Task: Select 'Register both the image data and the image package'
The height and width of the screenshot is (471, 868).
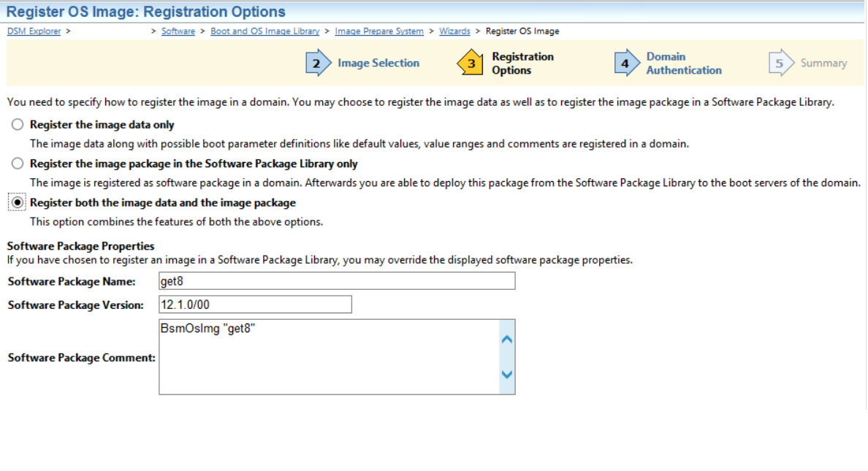Action: 17,202
